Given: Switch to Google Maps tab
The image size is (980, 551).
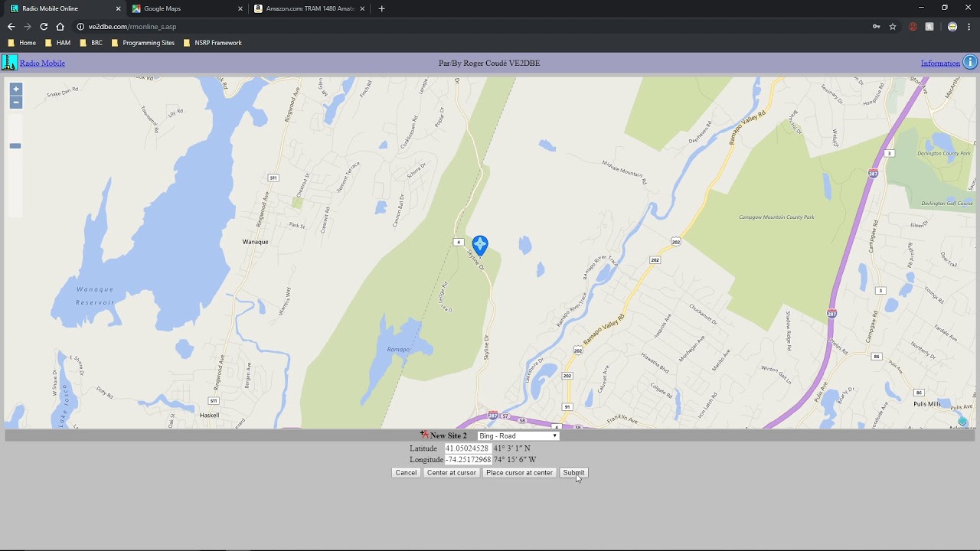Looking at the screenshot, I should click(188, 8).
